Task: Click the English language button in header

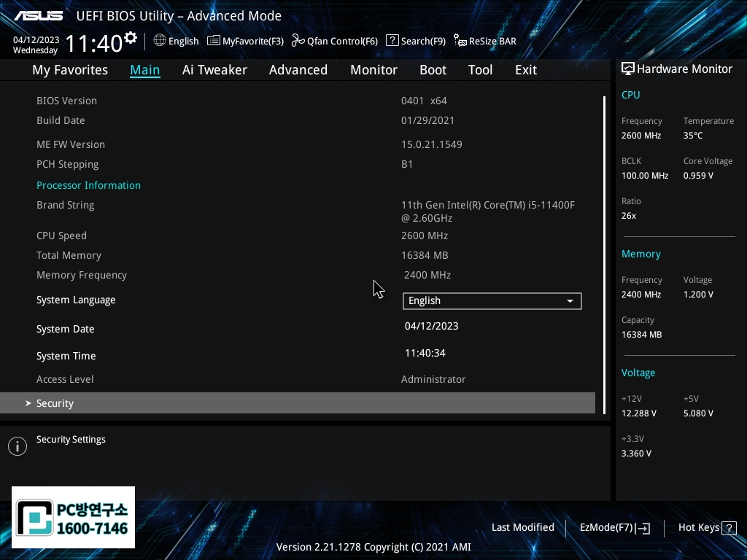Action: (176, 41)
